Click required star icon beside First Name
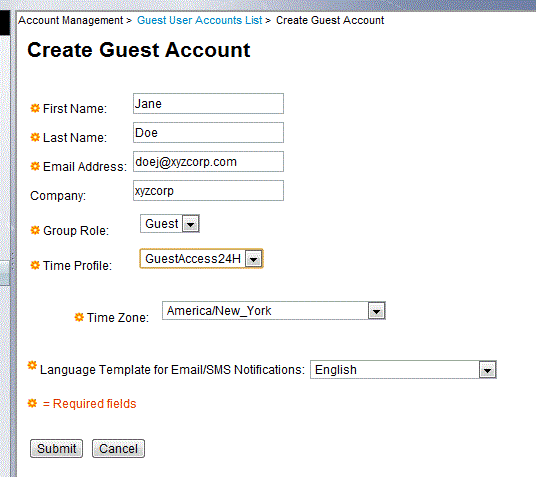 pos(35,108)
